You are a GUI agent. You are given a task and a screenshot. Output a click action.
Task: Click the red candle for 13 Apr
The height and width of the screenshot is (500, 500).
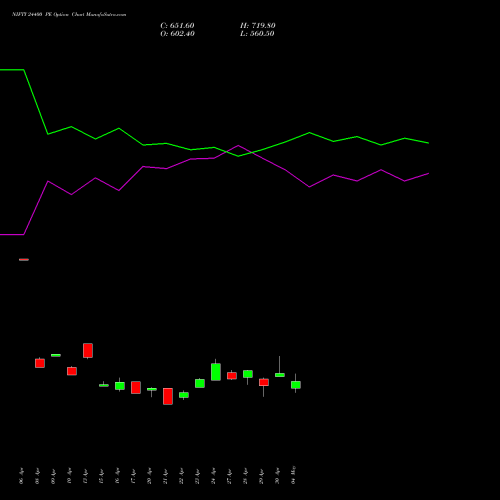point(88,351)
